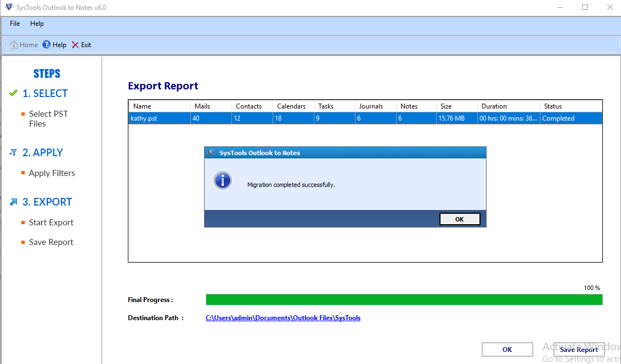Image resolution: width=621 pixels, height=364 pixels.
Task: Click the Calendars count cell showing 18
Action: (293, 118)
